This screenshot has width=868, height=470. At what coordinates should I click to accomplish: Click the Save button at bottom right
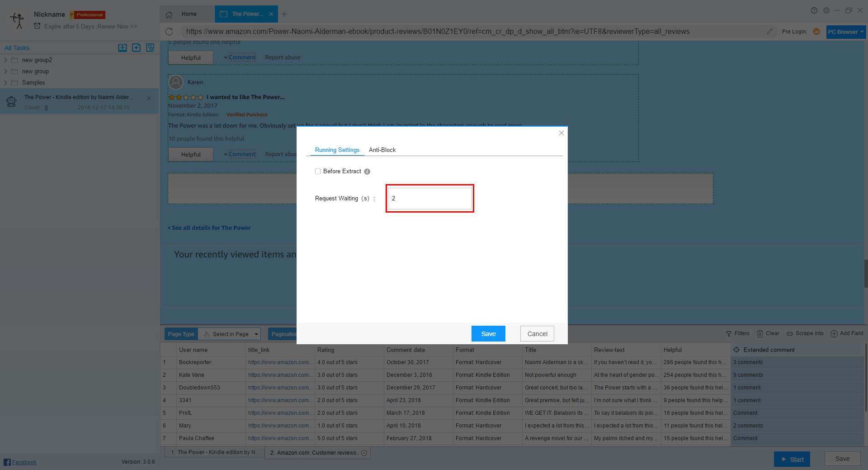click(x=842, y=459)
